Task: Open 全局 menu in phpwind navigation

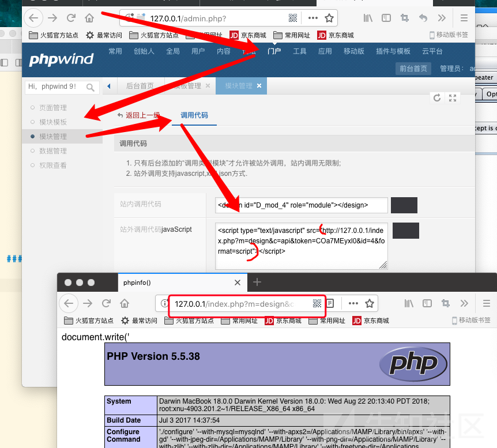Action: click(x=173, y=51)
